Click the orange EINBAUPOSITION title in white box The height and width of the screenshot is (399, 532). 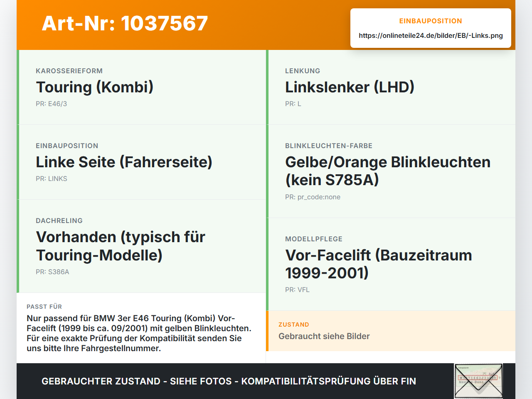click(431, 21)
